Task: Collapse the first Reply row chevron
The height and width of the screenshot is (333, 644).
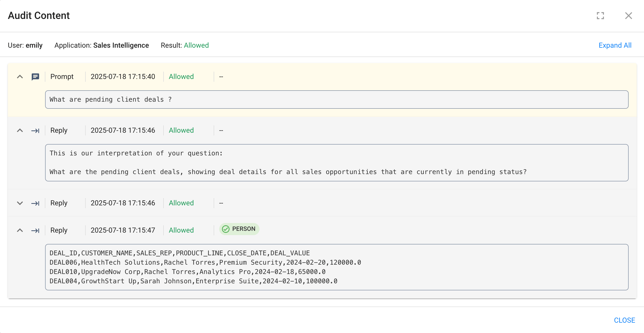Action: click(x=20, y=130)
